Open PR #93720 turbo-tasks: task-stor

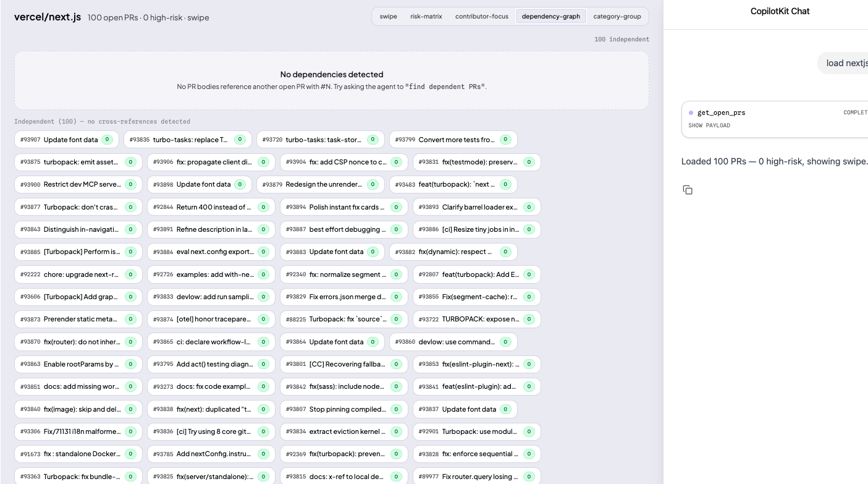coord(321,140)
